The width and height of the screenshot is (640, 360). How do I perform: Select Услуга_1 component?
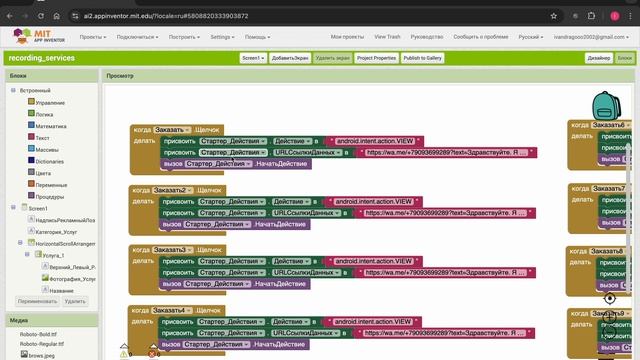(x=53, y=256)
